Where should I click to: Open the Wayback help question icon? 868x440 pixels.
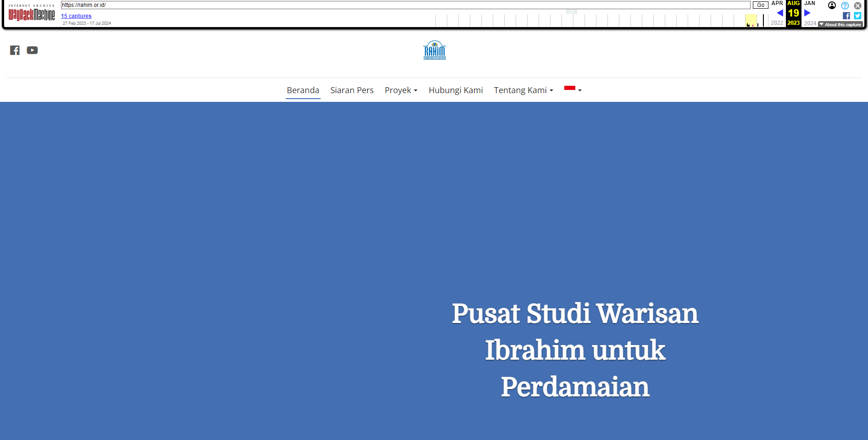tap(845, 6)
